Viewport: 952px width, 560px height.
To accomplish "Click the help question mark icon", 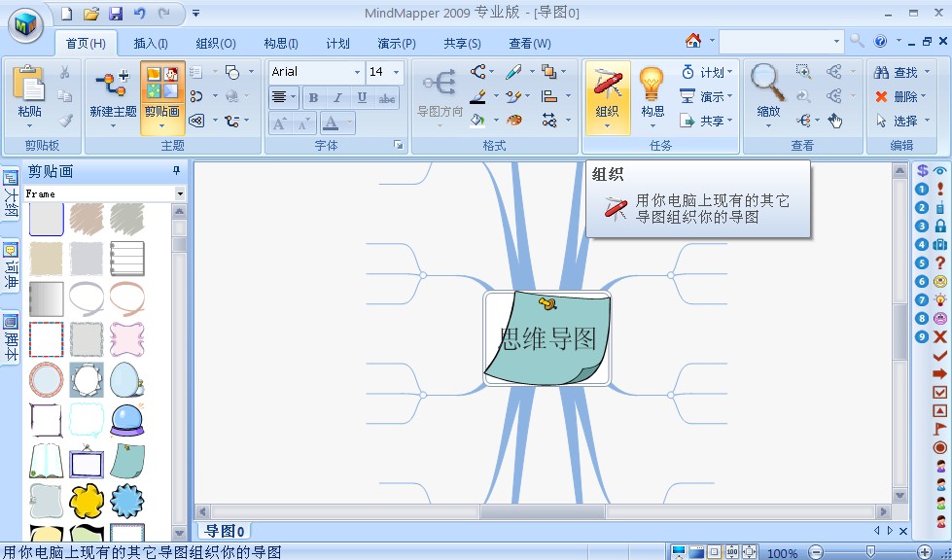I will click(880, 41).
